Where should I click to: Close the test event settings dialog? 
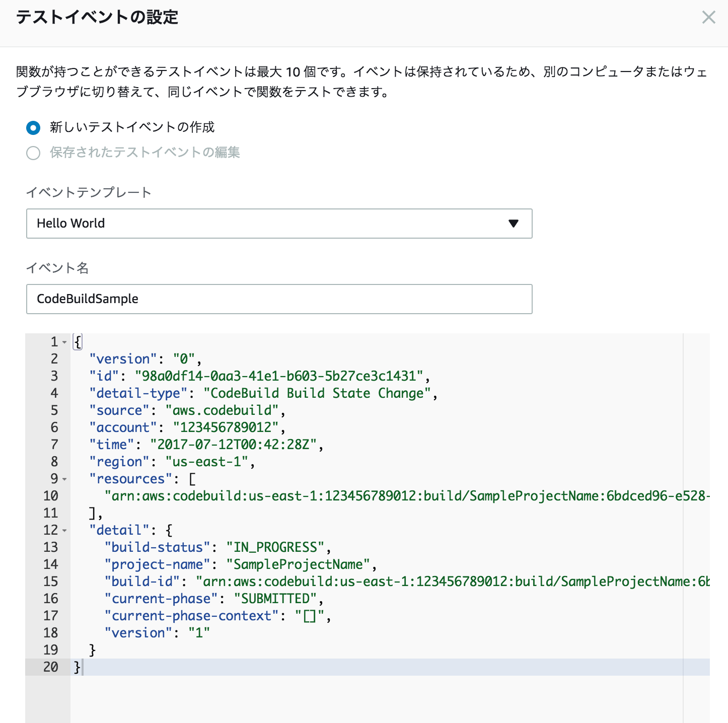pyautogui.click(x=708, y=18)
